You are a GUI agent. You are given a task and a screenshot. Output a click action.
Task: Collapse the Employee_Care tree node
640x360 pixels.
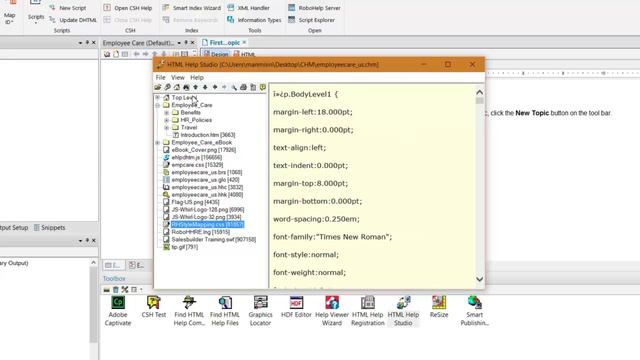click(x=158, y=105)
